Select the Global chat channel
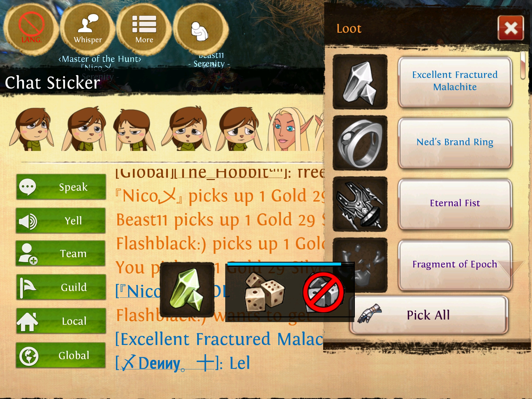 coord(61,355)
